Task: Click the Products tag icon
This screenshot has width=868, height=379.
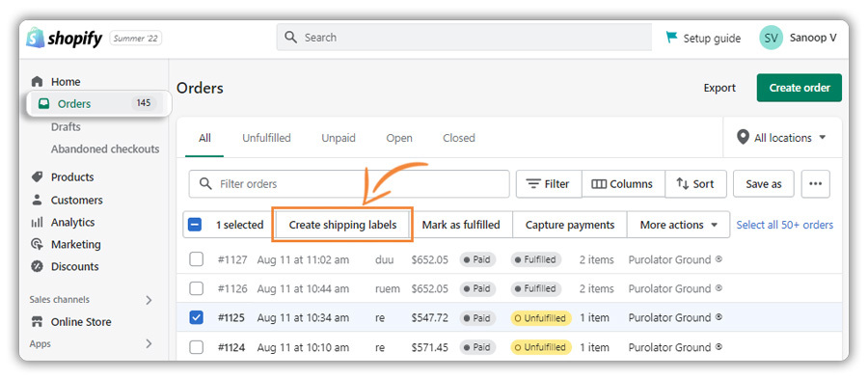Action: tap(37, 177)
